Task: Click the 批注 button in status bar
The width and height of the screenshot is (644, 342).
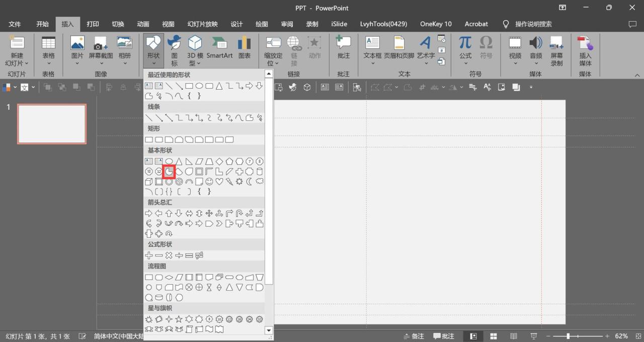Action: tap(444, 336)
